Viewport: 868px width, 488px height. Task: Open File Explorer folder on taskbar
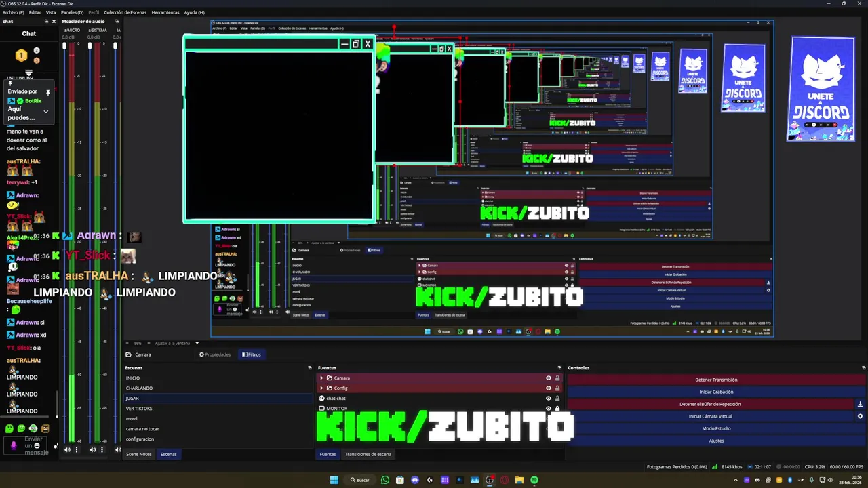pos(519,480)
